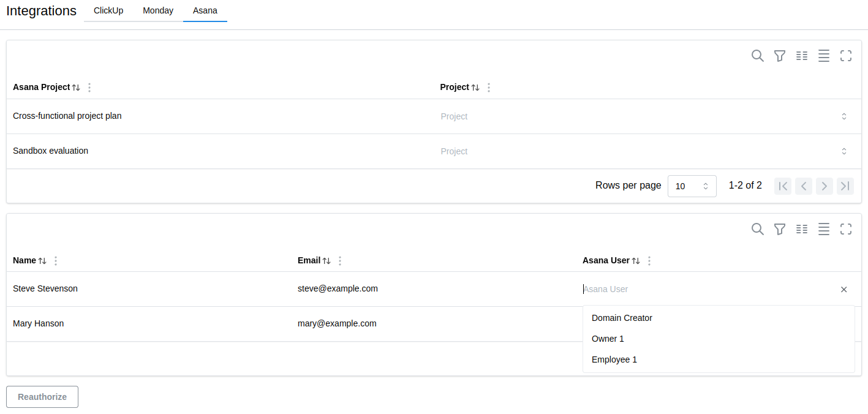Show/hide columns in Asana Project table
This screenshot has width=868, height=414.
(802, 56)
